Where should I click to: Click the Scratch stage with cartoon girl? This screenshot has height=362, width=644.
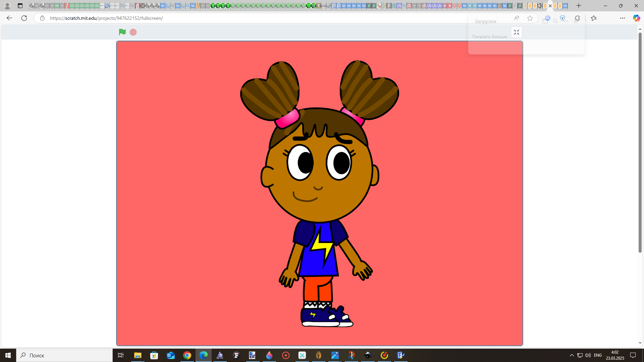[x=319, y=193]
